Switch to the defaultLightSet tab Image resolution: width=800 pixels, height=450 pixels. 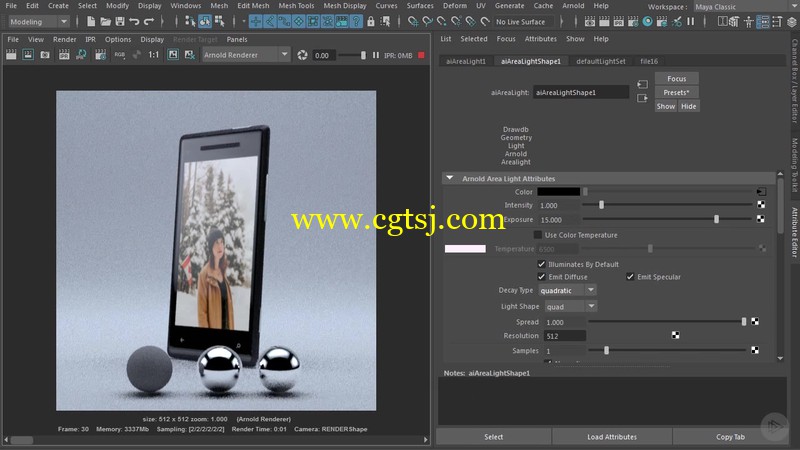click(601, 61)
